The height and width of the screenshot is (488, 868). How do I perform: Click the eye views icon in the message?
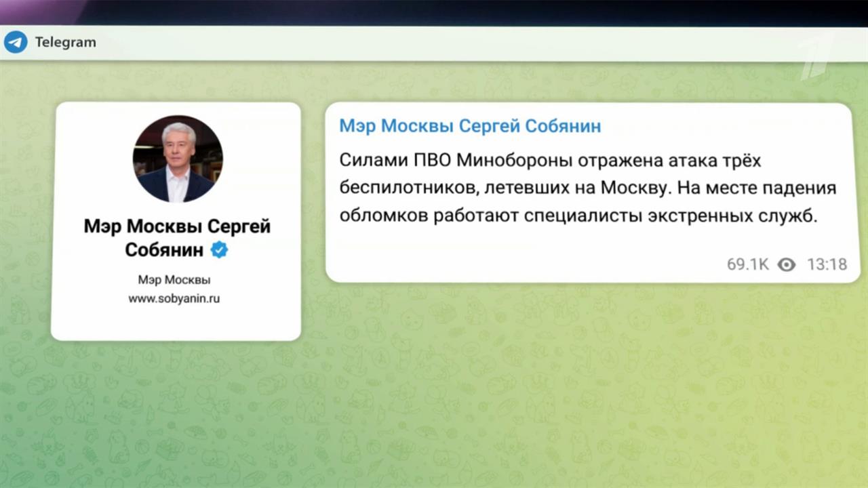point(787,265)
